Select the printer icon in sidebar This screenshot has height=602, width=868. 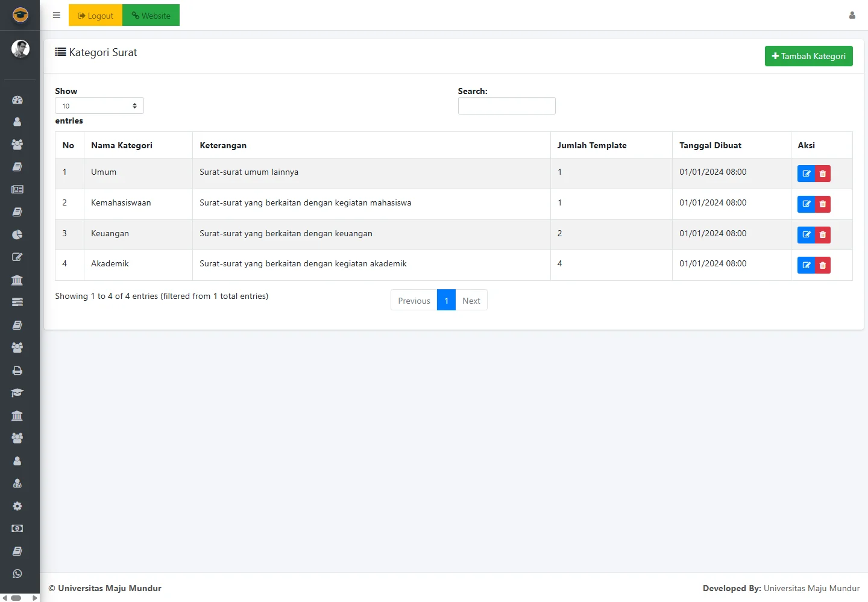(x=17, y=371)
